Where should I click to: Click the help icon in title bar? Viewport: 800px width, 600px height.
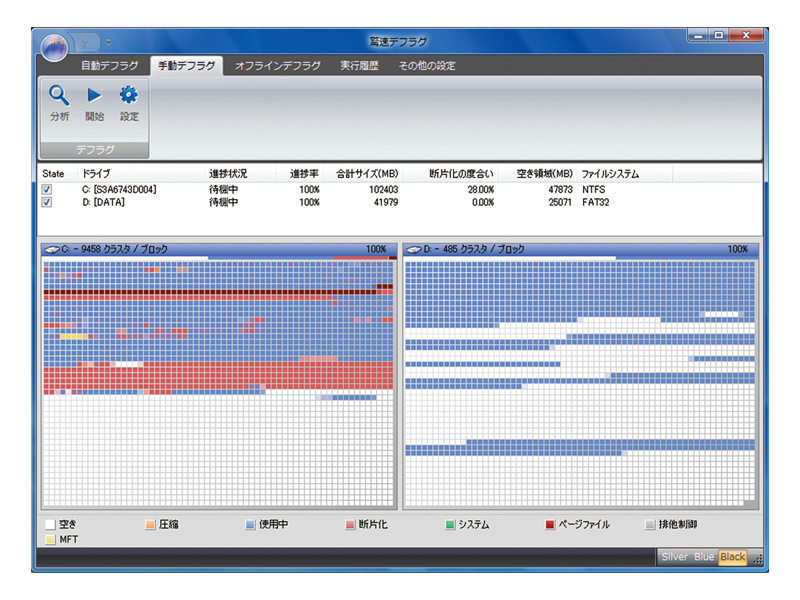pyautogui.click(x=87, y=42)
